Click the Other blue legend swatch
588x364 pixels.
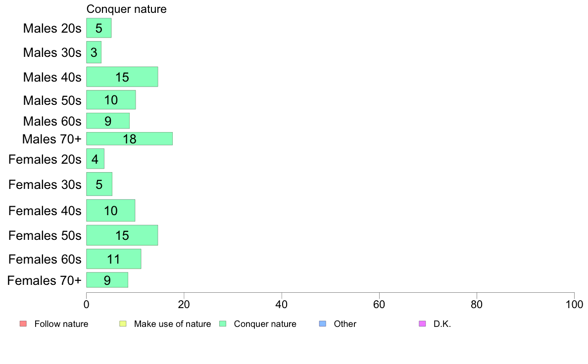tap(323, 323)
